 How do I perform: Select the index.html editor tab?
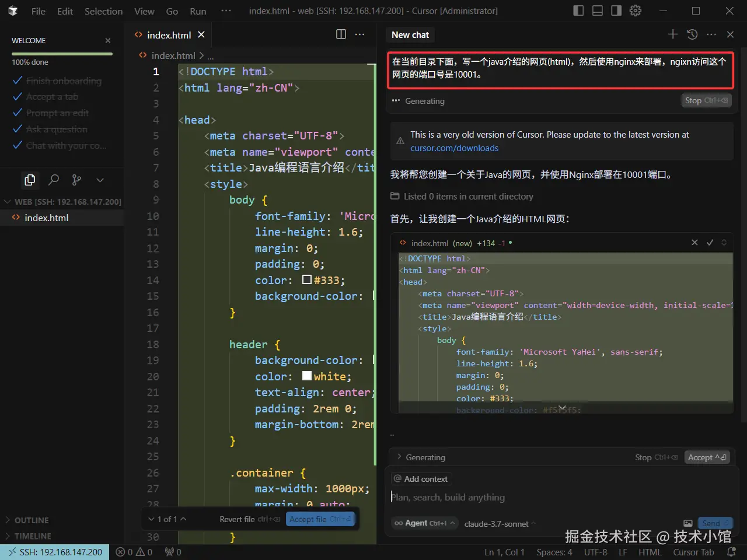point(169,35)
